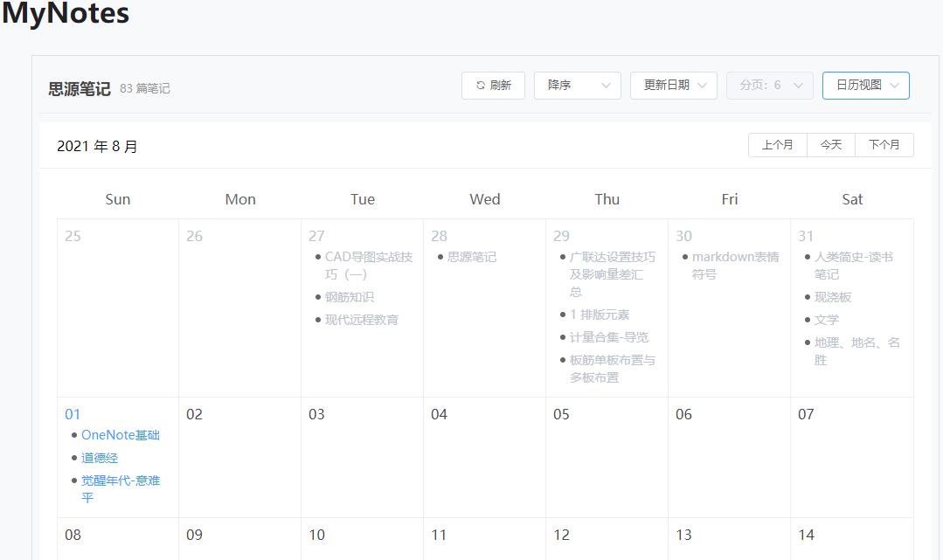
Task: Select the date 01 in the calendar
Action: pos(73,413)
